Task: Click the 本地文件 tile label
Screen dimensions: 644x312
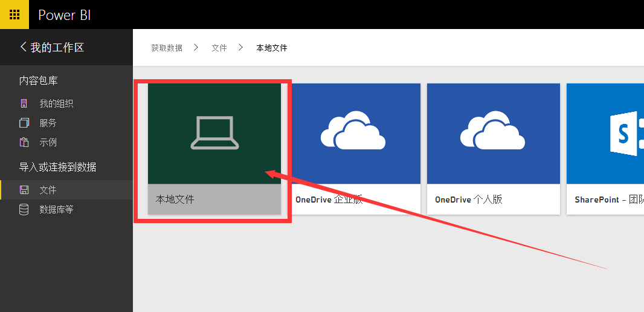Action: (x=175, y=200)
